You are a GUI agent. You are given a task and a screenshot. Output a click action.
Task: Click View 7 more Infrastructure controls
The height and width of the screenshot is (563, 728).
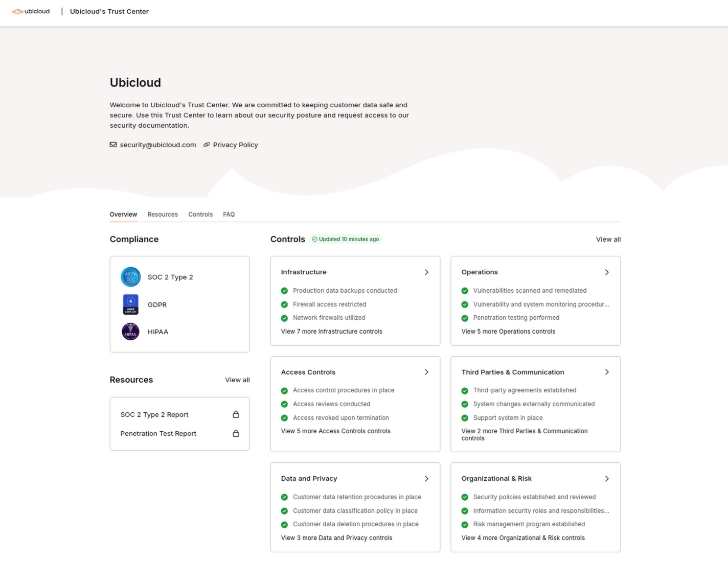(332, 332)
